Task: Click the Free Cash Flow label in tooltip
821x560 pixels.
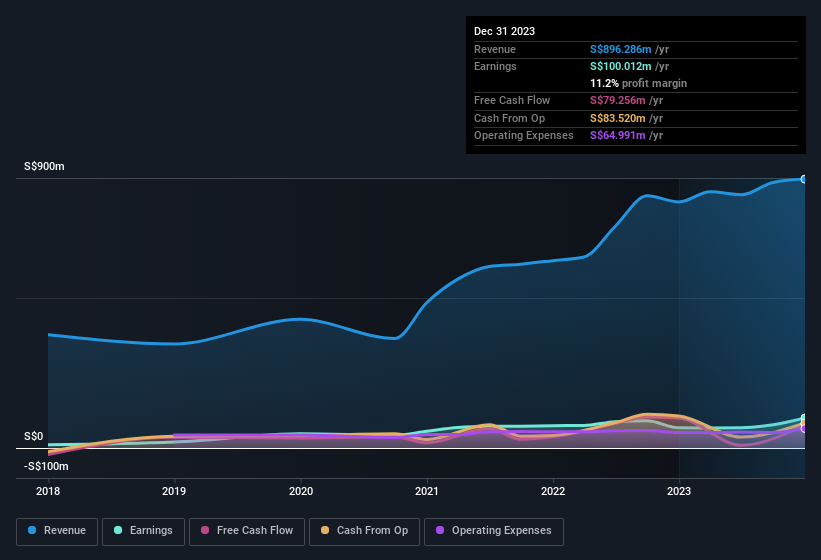Action: [512, 100]
